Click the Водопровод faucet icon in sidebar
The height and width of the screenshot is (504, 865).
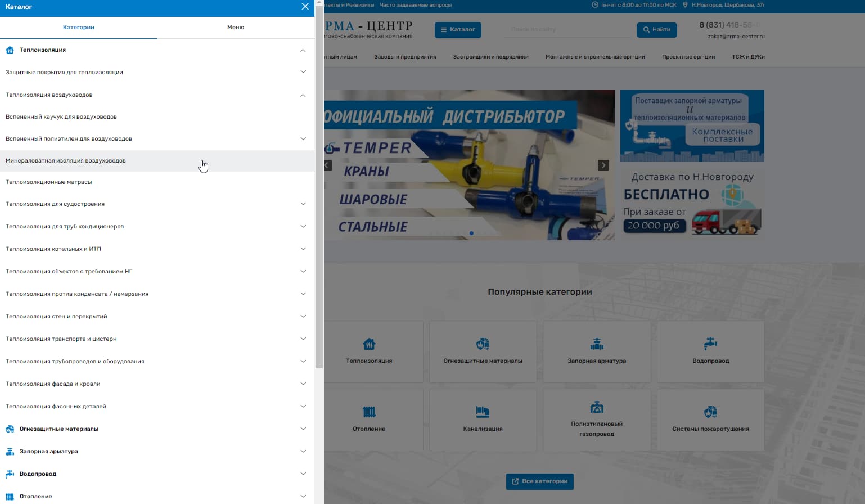click(x=10, y=474)
